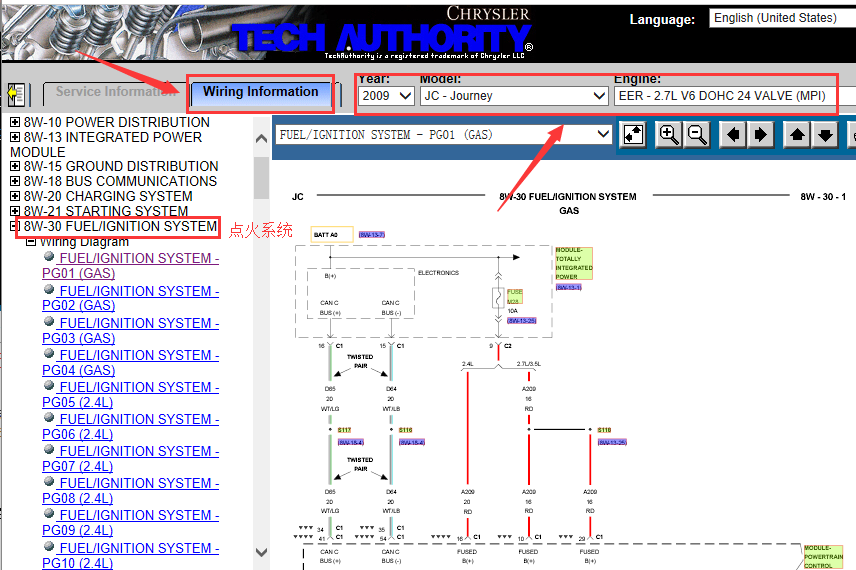Image resolution: width=856 pixels, height=570 pixels.
Task: Pan diagram right with the right arrow
Action: click(x=760, y=134)
